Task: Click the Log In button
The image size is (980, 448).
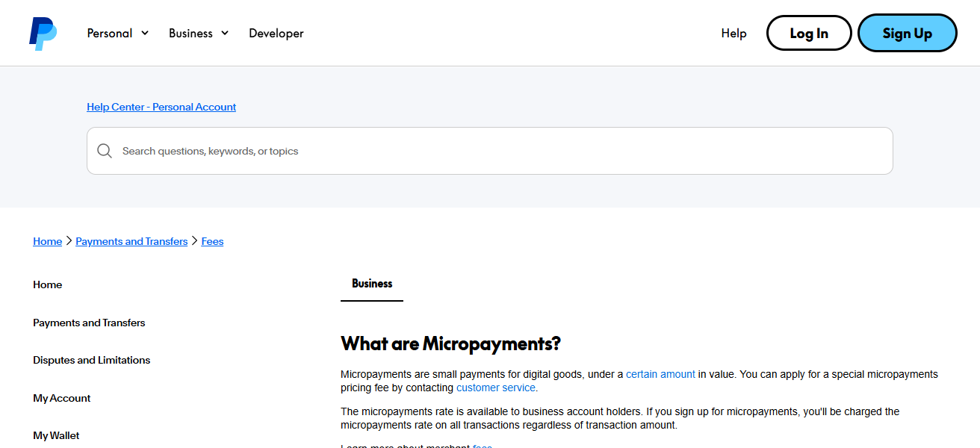Action: coord(809,33)
